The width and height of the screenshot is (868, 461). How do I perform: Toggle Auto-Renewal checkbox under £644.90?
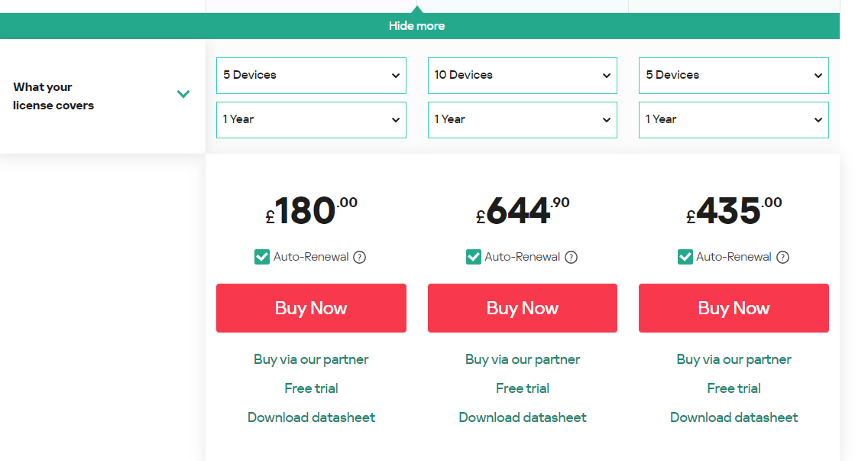(474, 257)
